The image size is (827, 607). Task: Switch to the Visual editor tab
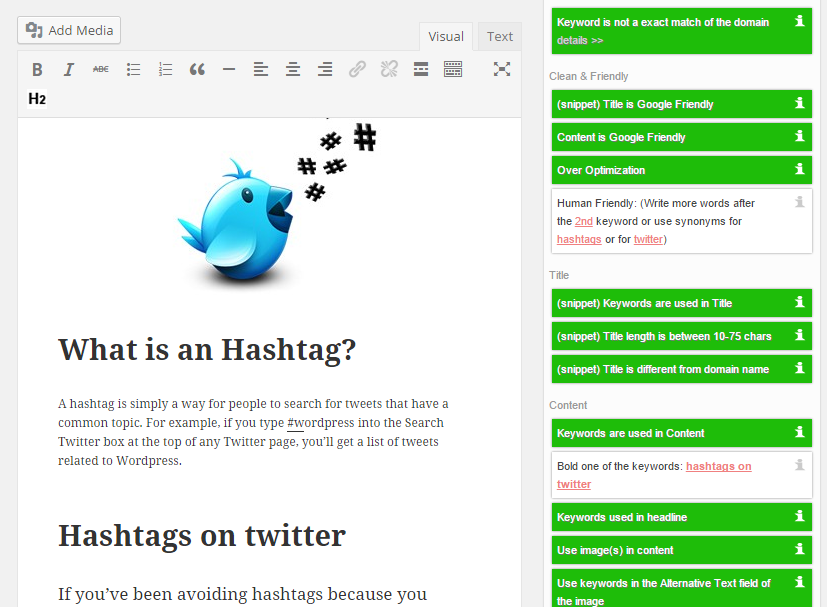tap(446, 36)
